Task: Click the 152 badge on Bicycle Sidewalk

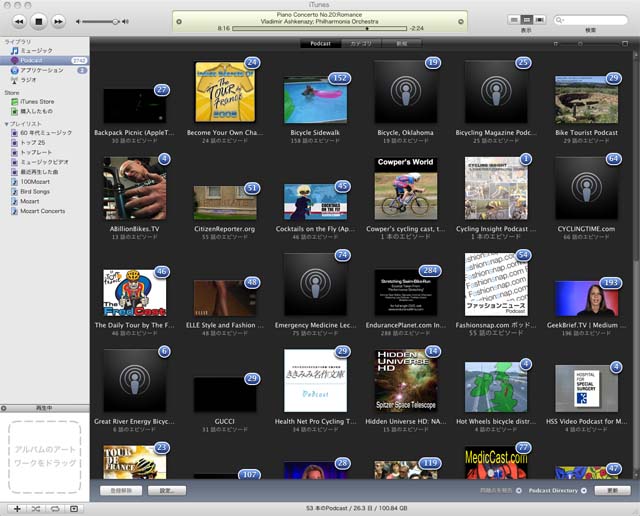Action: coord(340,78)
